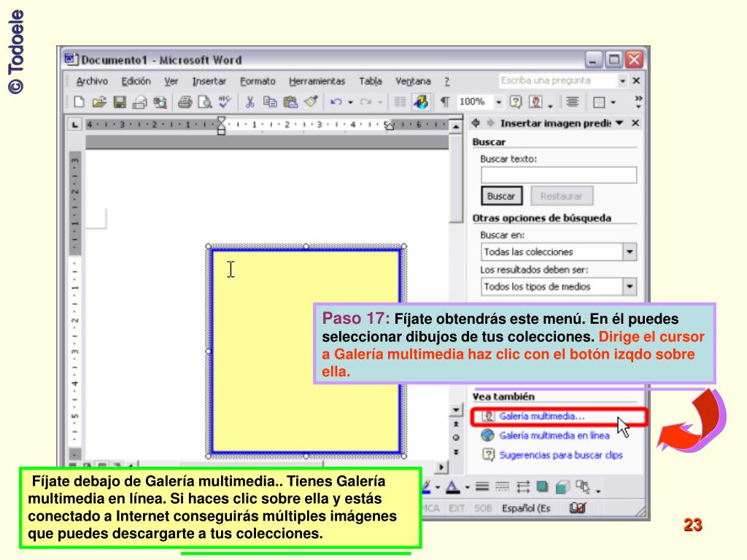The height and width of the screenshot is (560, 747).
Task: Open Print Preview with the magnifier icon
Action: tap(205, 102)
